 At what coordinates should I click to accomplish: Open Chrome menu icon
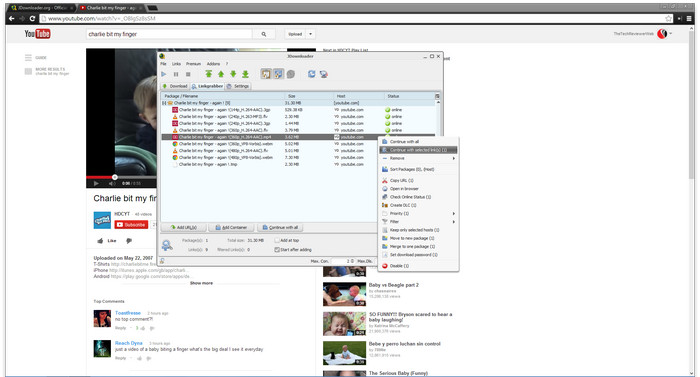click(689, 18)
